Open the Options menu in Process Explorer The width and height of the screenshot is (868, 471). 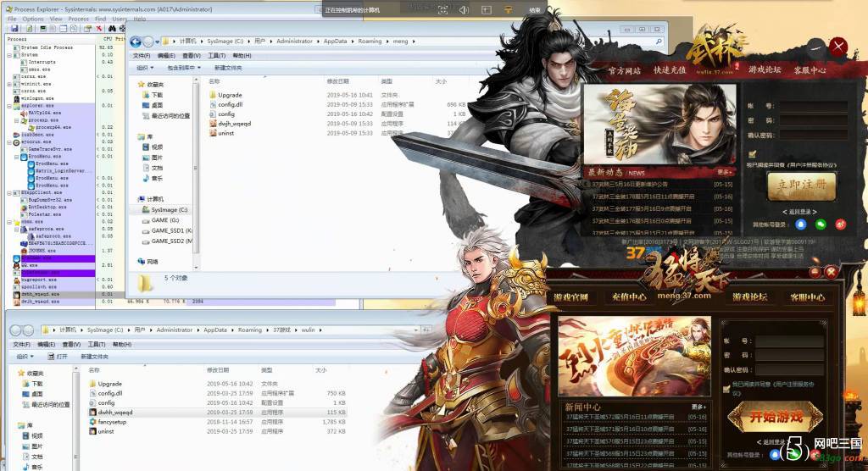tap(33, 19)
